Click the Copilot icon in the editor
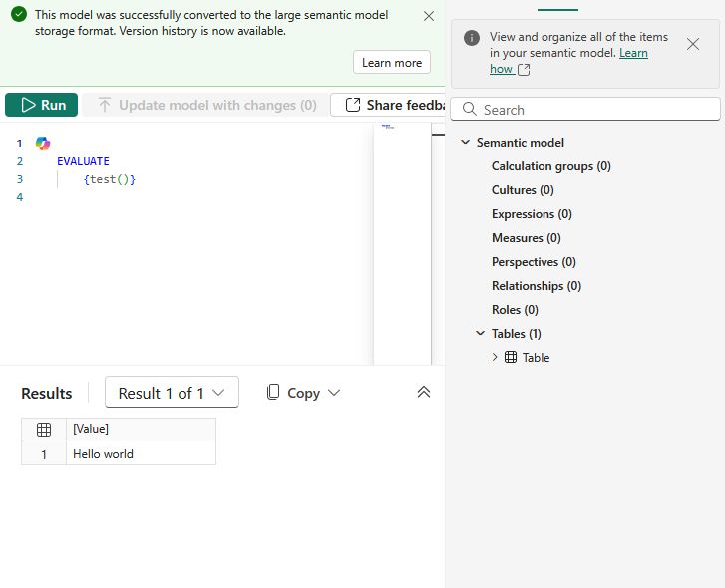This screenshot has width=725, height=588. pyautogui.click(x=43, y=144)
